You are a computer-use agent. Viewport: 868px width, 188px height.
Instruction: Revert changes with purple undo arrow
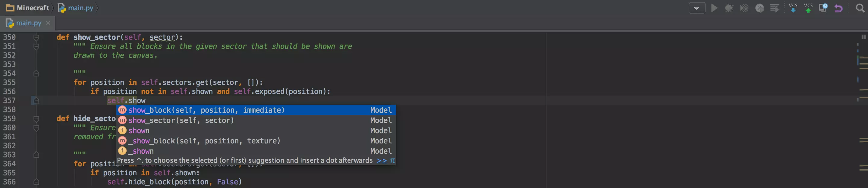pos(838,8)
